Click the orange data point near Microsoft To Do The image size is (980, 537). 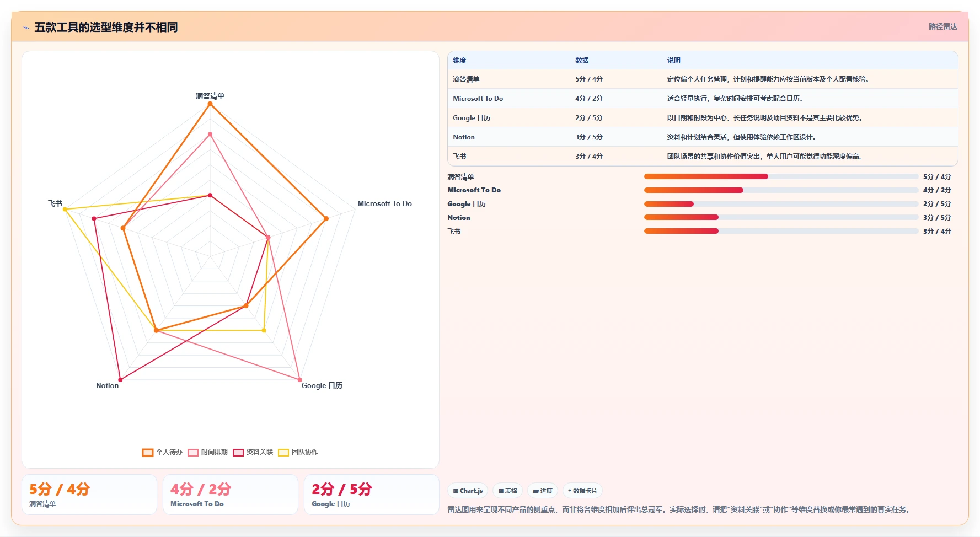(x=326, y=218)
